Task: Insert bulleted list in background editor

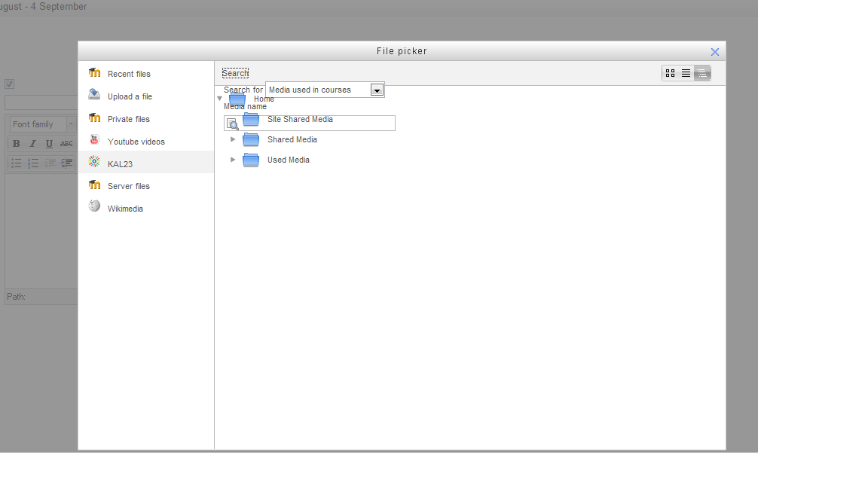Action: (x=16, y=163)
